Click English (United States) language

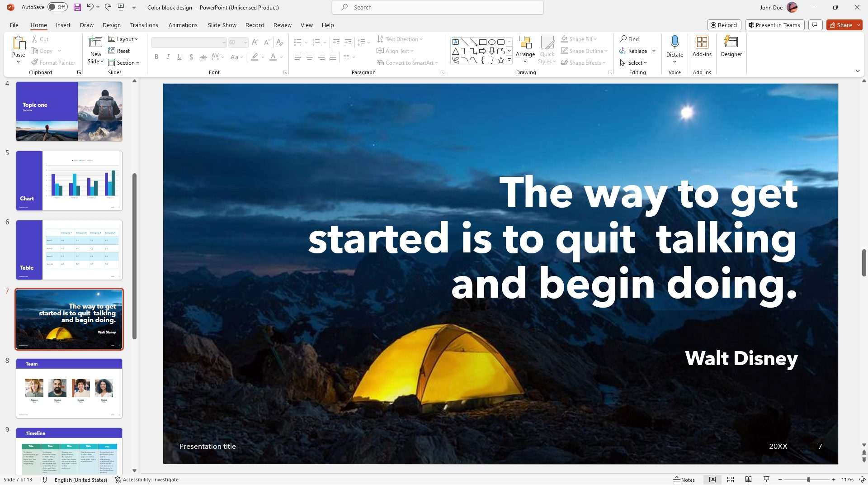pos(80,480)
